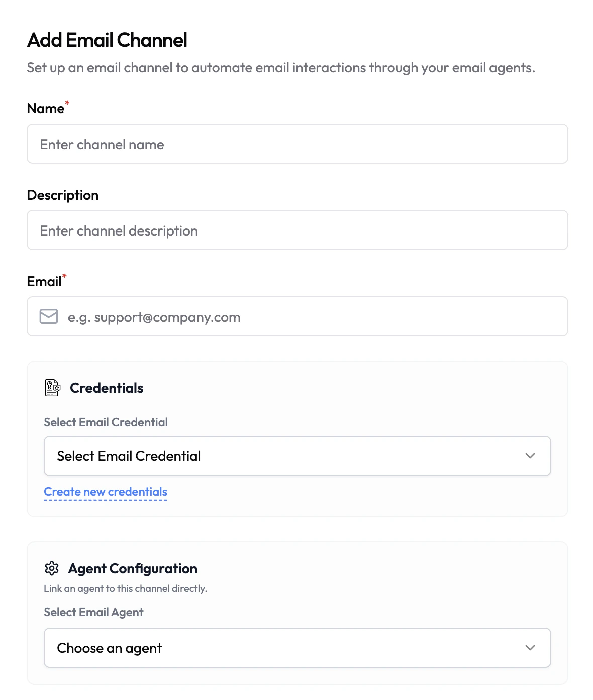The image size is (593, 700).
Task: Expand the Choose an agent chevron arrow
Action: coord(530,648)
